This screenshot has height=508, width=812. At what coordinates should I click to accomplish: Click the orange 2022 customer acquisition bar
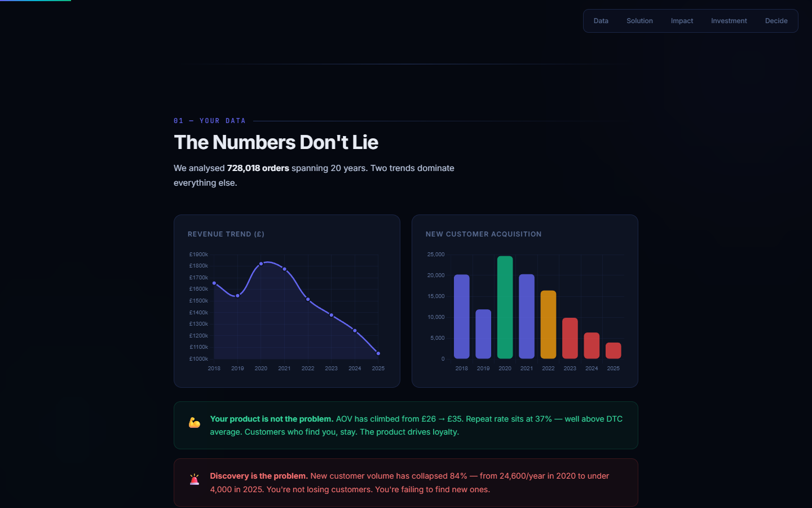[x=548, y=325]
